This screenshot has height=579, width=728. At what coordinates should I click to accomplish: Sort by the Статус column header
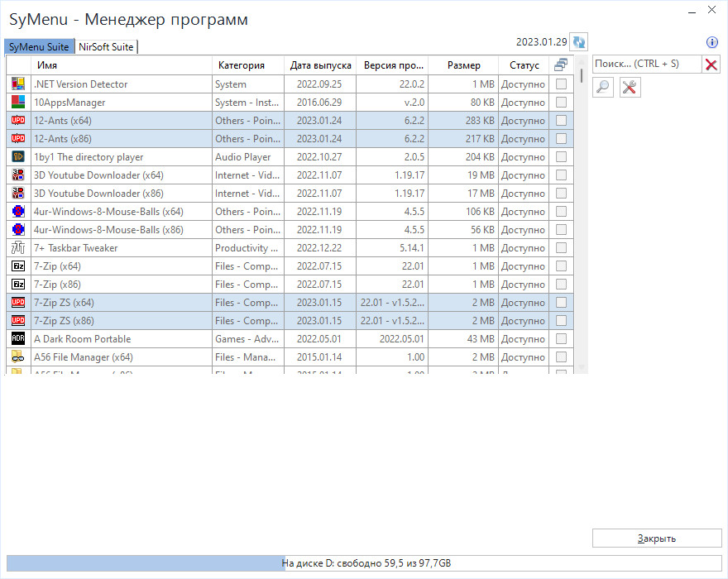[x=524, y=65]
